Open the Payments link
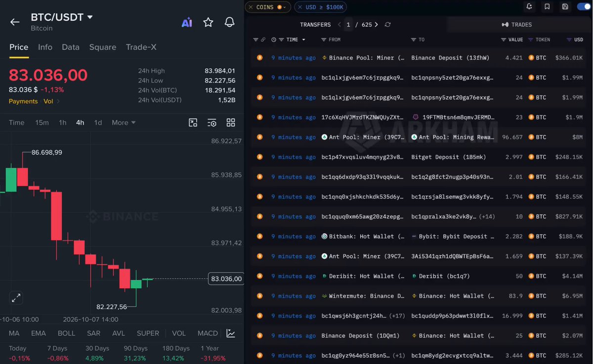The width and height of the screenshot is (593, 364). 23,101
